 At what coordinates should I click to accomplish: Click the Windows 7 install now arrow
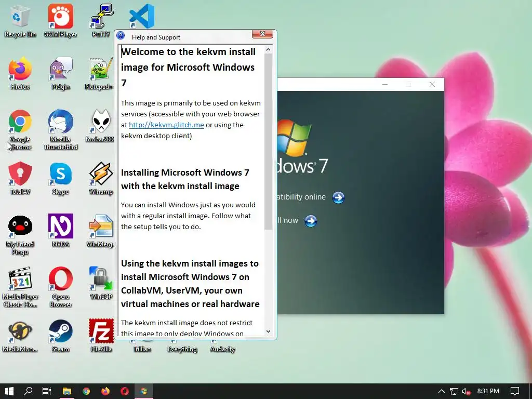pos(311,221)
